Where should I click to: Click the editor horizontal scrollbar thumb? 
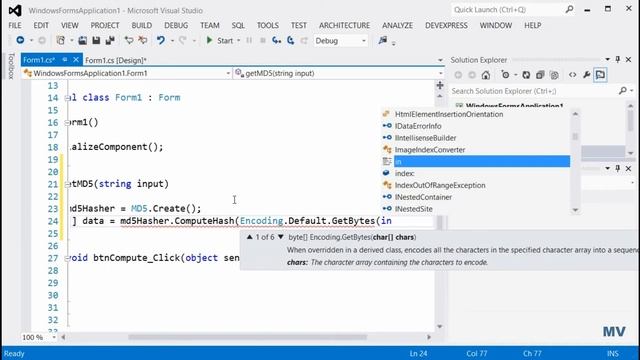click(x=247, y=337)
